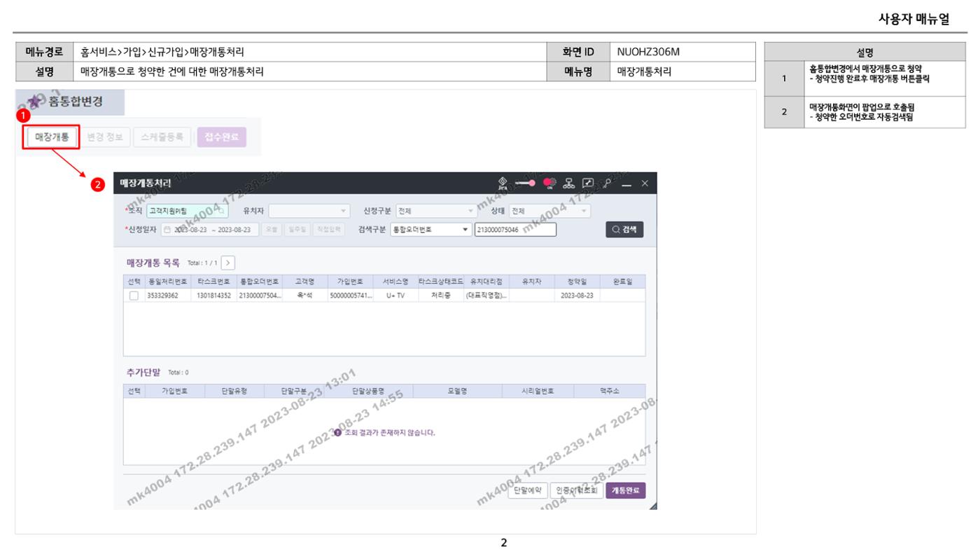The width and height of the screenshot is (980, 552).
Task: Click the 모델명 column header
Action: pos(456,391)
